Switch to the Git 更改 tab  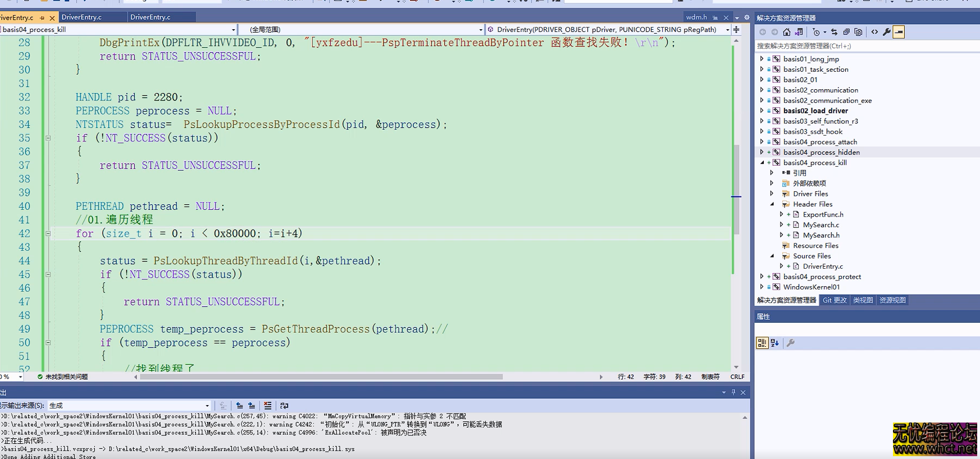[834, 300]
